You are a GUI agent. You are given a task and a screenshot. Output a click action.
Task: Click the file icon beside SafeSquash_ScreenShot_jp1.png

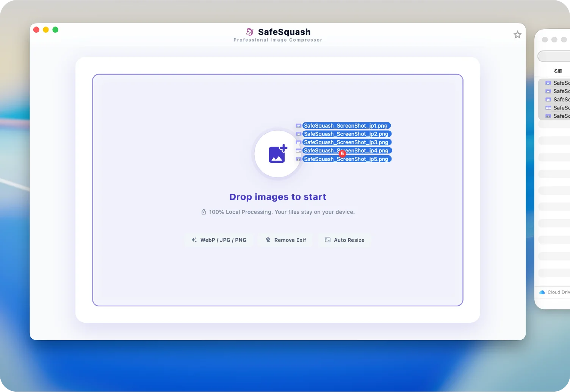(299, 126)
